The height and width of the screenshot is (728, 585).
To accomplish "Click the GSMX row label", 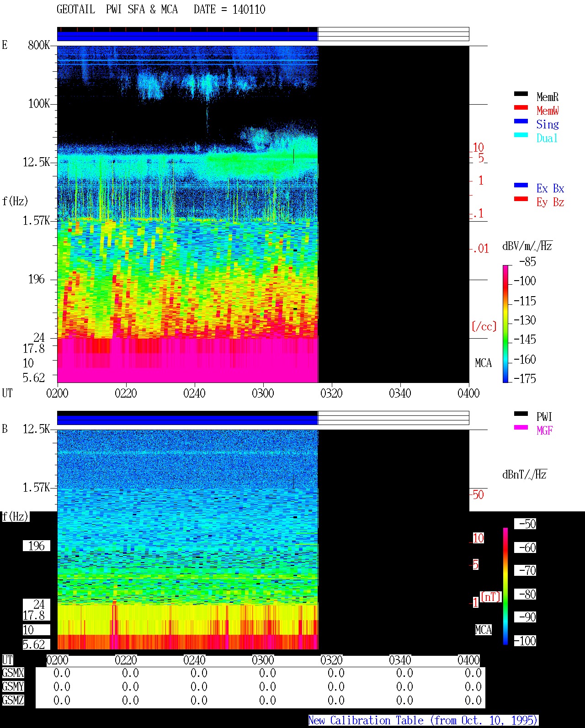I will [x=13, y=673].
